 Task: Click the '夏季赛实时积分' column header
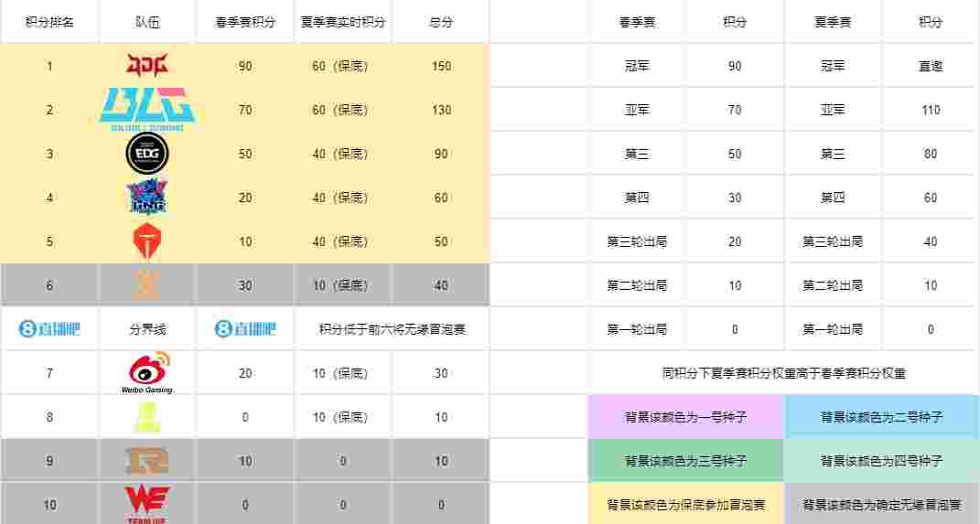pos(343,22)
